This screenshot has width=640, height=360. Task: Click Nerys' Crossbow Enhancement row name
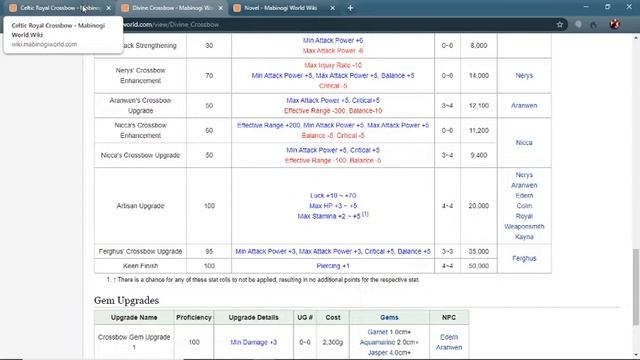click(x=140, y=76)
